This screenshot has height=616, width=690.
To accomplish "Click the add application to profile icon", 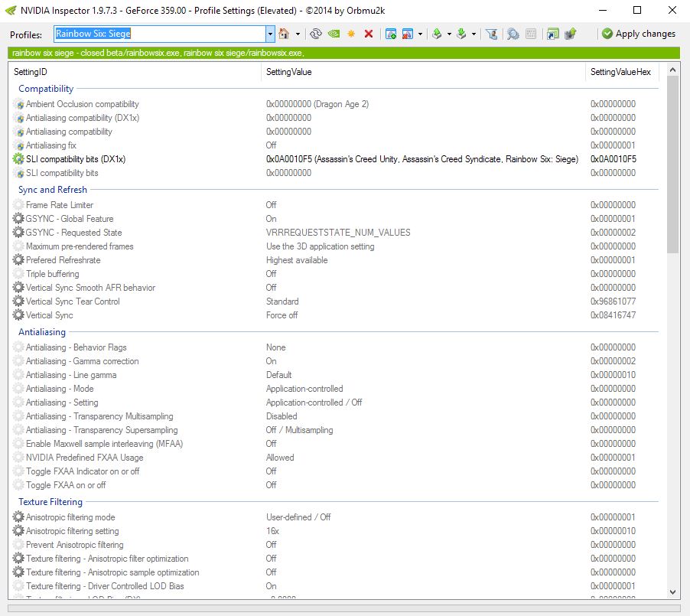I will tap(391, 34).
